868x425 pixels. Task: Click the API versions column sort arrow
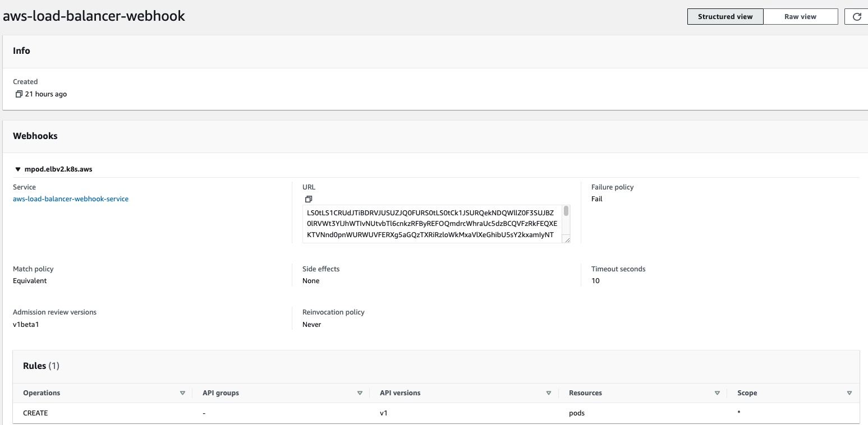click(x=548, y=393)
